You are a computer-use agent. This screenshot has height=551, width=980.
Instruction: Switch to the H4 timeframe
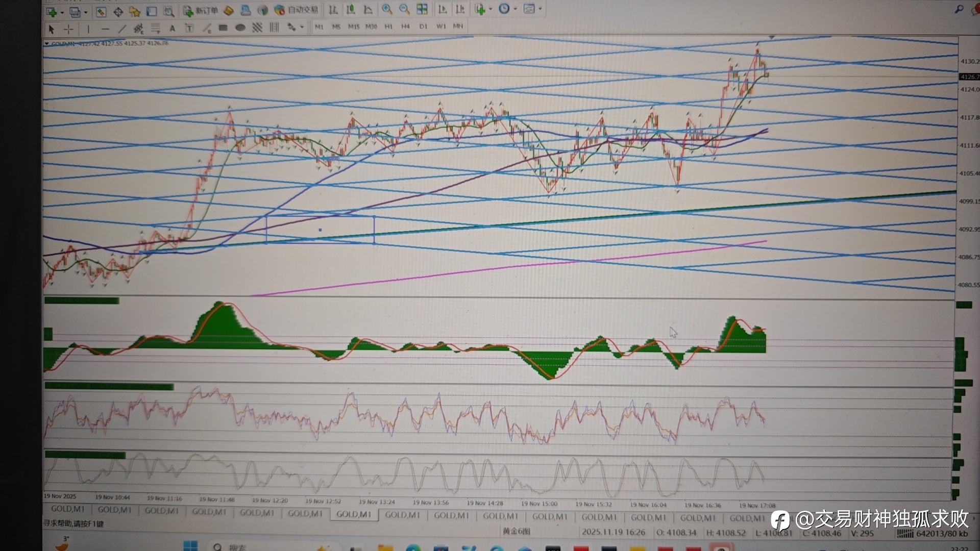click(405, 27)
